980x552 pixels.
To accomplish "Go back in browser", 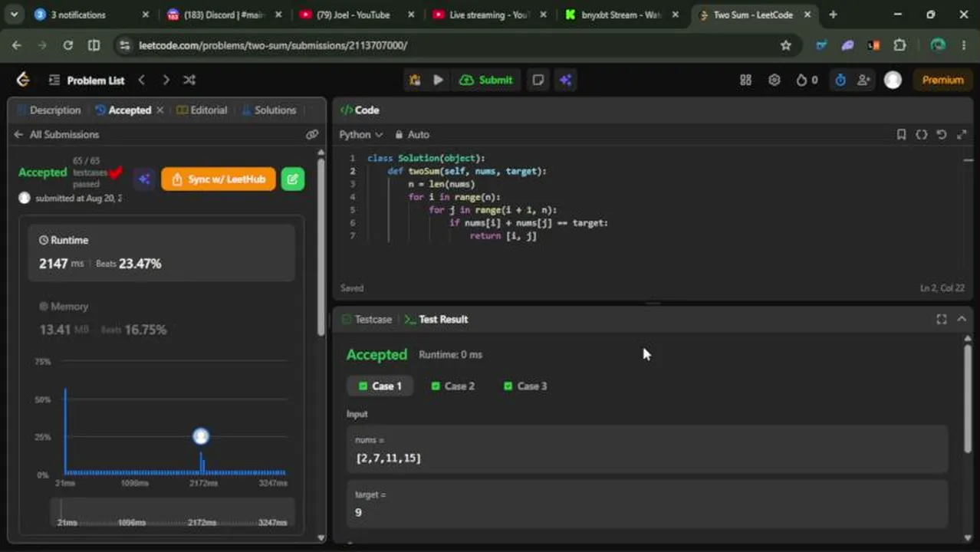I will 17,45.
